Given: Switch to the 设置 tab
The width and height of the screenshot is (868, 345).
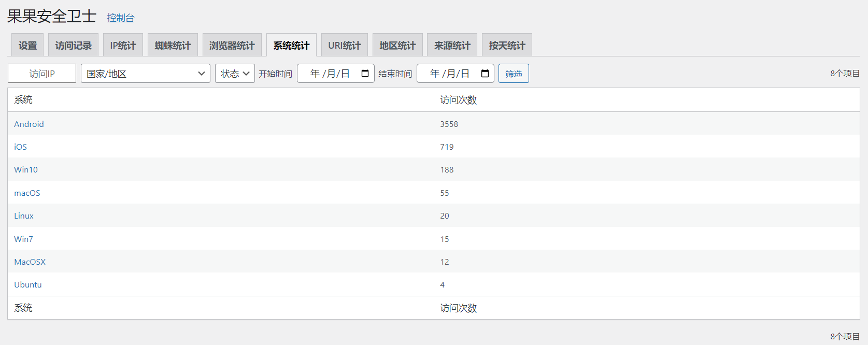Looking at the screenshot, I should [x=27, y=45].
